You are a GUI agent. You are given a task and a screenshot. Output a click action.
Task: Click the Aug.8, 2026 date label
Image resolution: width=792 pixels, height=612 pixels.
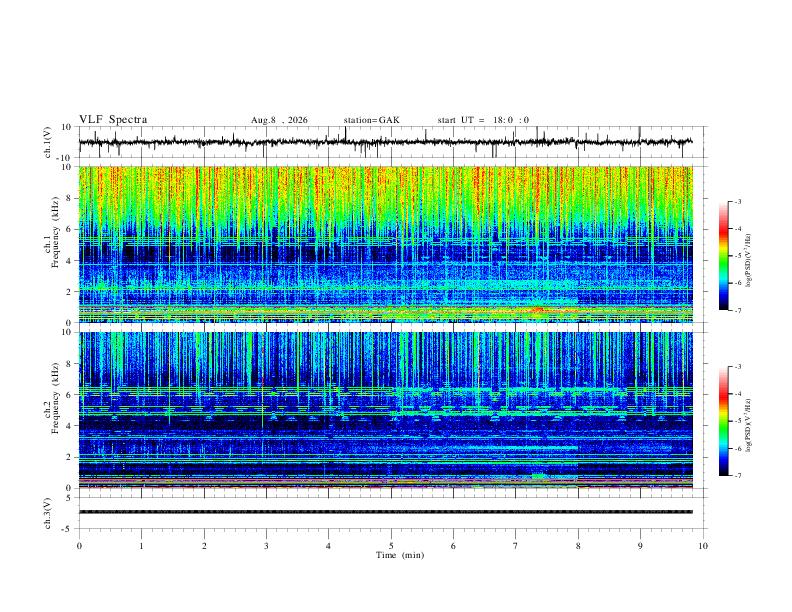point(279,120)
